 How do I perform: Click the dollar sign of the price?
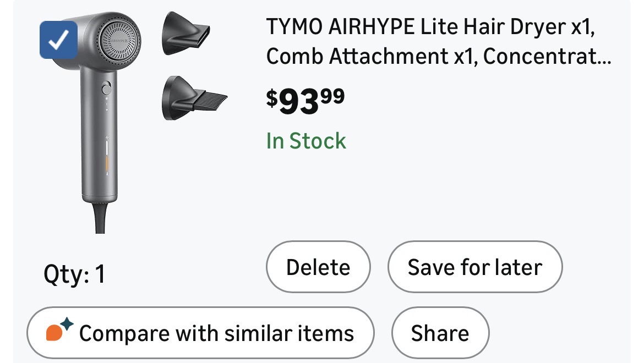tap(272, 97)
